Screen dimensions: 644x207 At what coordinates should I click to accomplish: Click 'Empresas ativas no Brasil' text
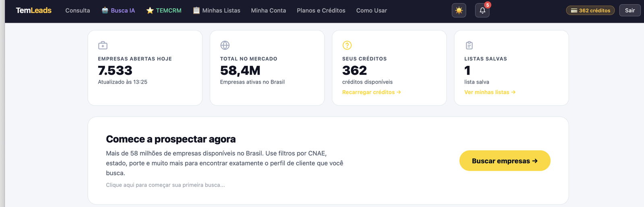252,82
